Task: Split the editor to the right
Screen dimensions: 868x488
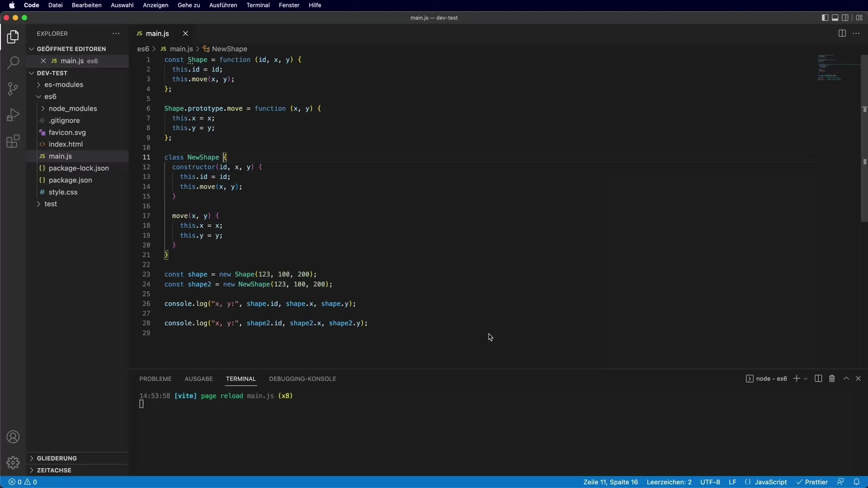Action: 842,33
